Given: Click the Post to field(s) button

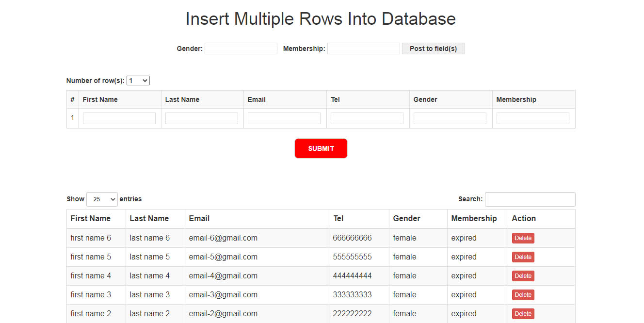Looking at the screenshot, I should (433, 48).
